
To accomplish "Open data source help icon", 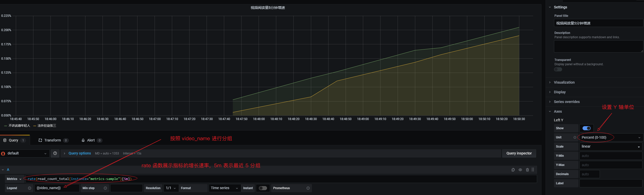I will coord(55,153).
